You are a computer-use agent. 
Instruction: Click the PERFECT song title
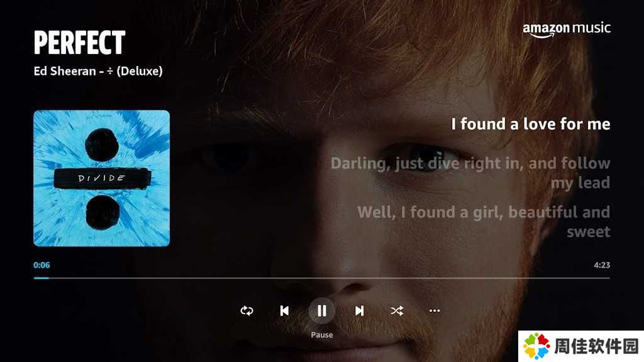pyautogui.click(x=80, y=42)
